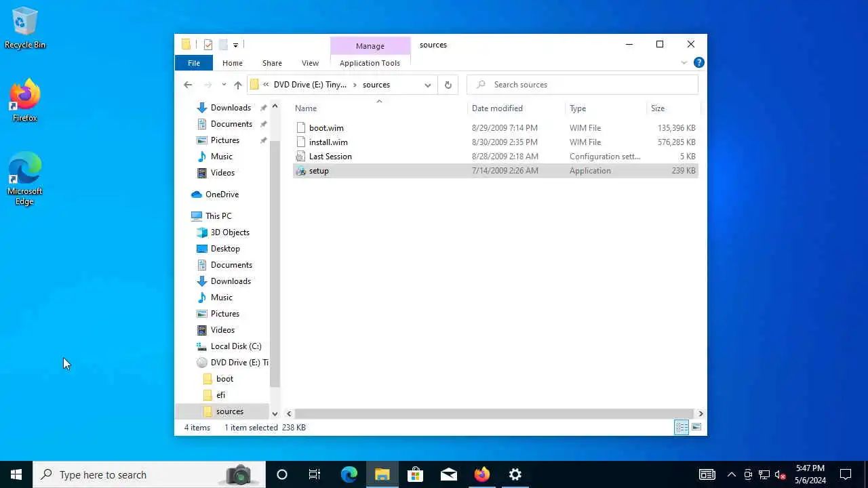Click horizontal scrollbar left arrow
868x488 pixels.
pyautogui.click(x=290, y=413)
